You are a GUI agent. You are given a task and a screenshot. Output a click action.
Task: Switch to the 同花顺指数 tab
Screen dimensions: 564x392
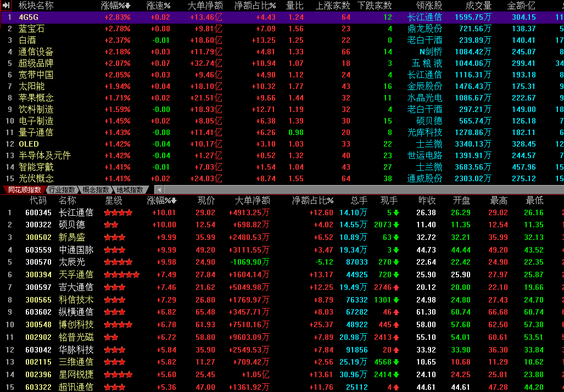24,189
